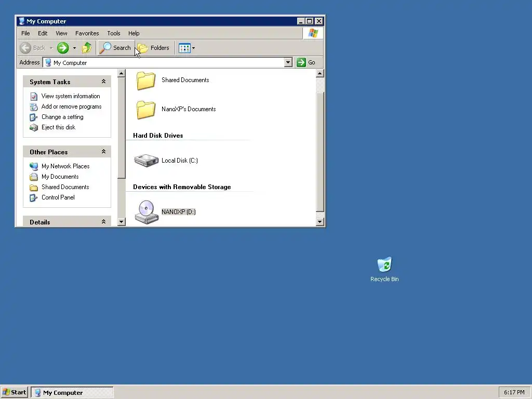Open the Edit menu
Screen dimensions: 532x399
[43, 33]
